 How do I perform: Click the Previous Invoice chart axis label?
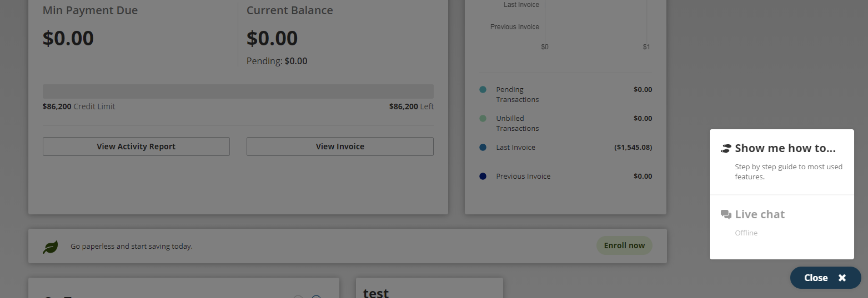tap(515, 27)
